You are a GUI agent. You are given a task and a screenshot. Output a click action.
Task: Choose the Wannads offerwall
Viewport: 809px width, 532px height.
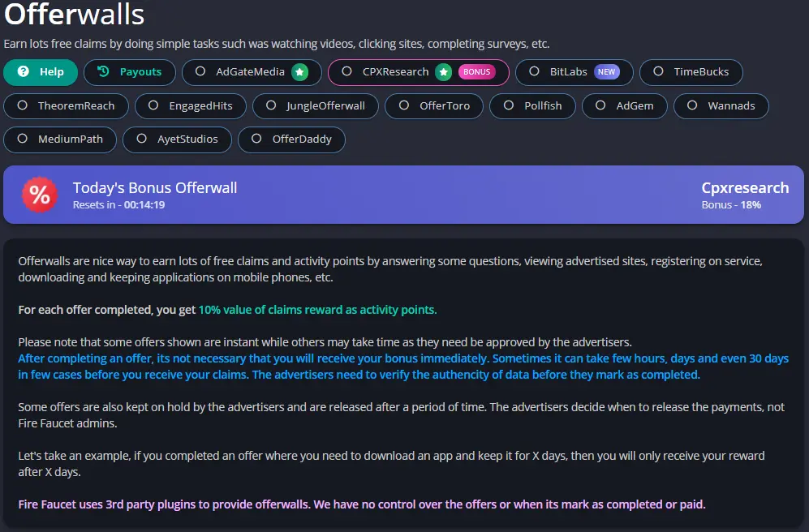[721, 106]
